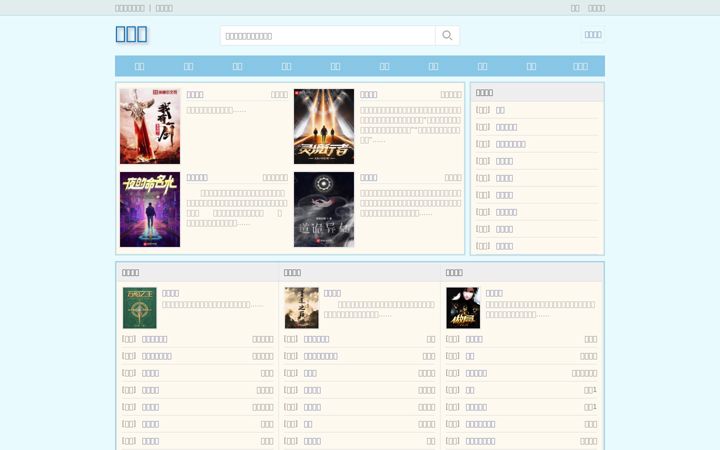Click author name right of 我有一剑 title
Image resolution: width=720 pixels, height=450 pixels.
(279, 95)
